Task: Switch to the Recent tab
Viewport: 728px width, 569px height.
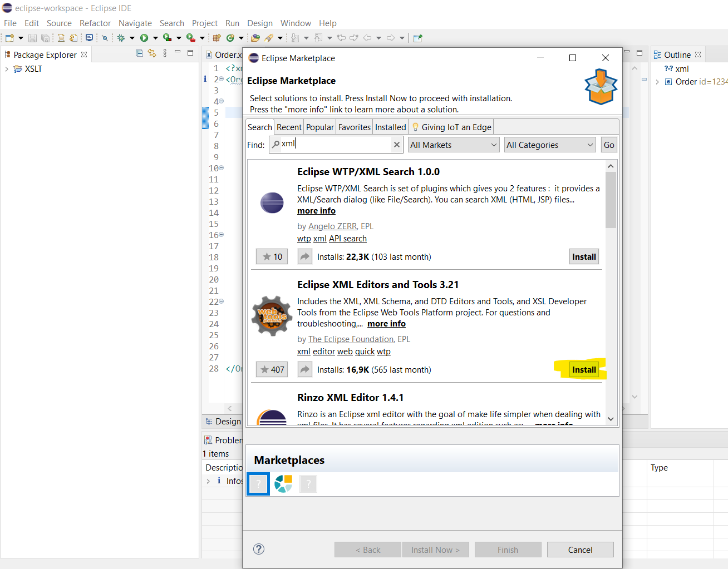Action: point(289,127)
